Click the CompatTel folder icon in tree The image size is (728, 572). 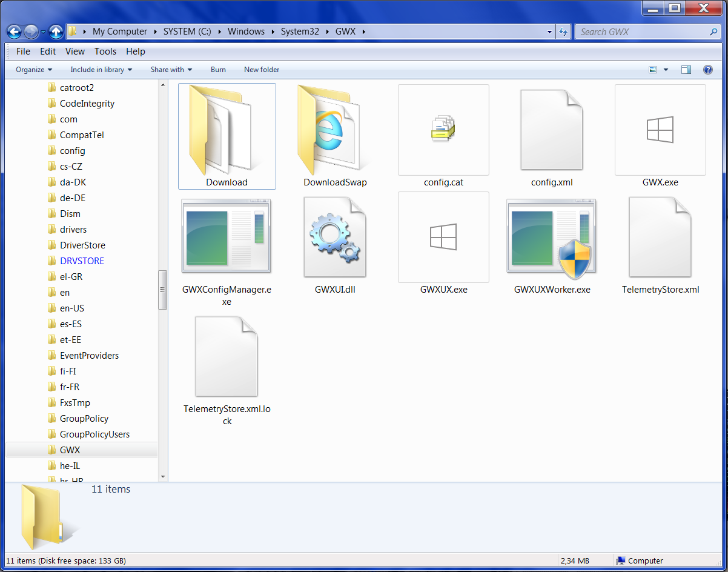tap(52, 135)
